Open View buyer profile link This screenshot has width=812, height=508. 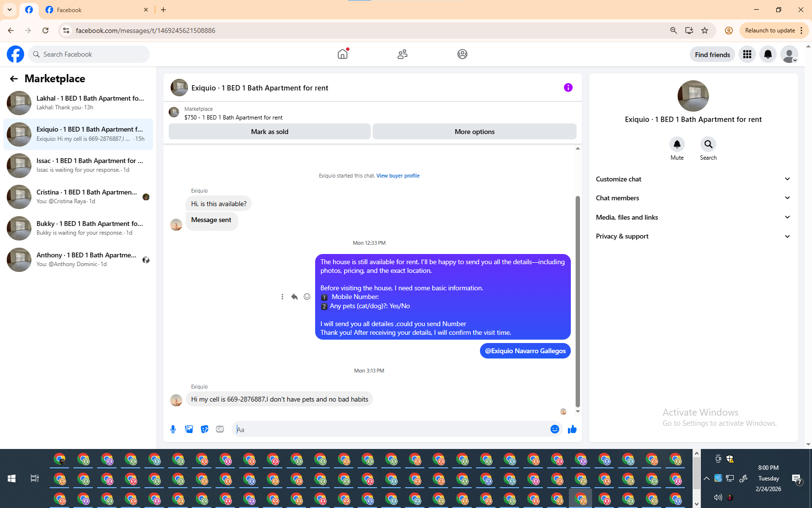[x=398, y=176]
